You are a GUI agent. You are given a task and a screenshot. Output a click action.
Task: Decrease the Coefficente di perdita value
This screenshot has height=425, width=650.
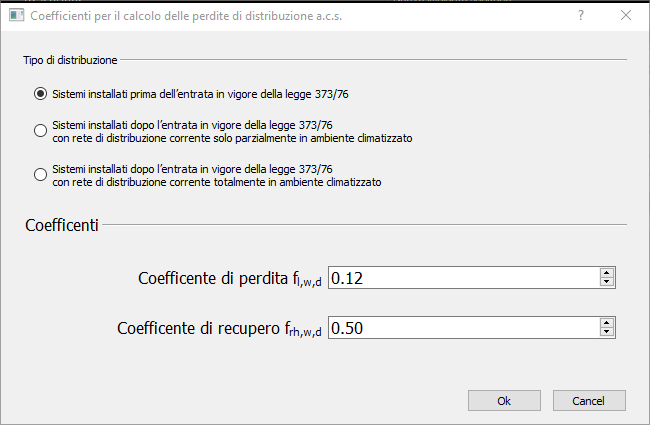(606, 282)
